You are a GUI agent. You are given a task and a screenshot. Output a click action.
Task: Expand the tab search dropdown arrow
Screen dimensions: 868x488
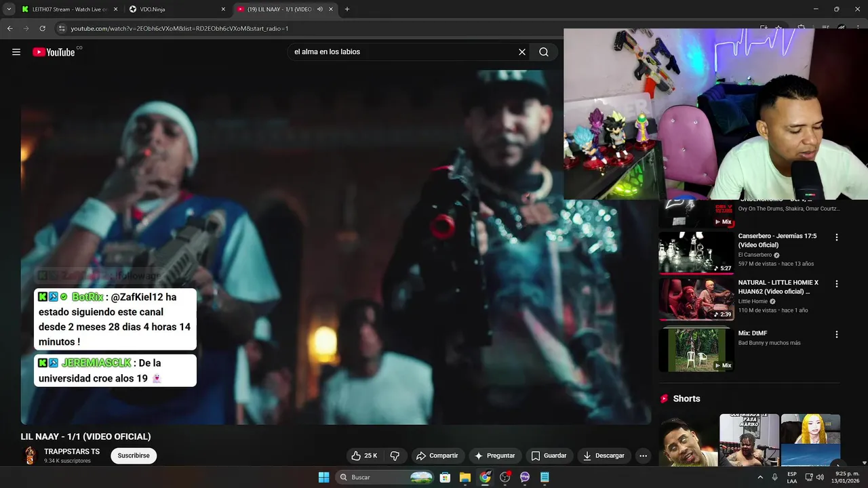pyautogui.click(x=8, y=9)
